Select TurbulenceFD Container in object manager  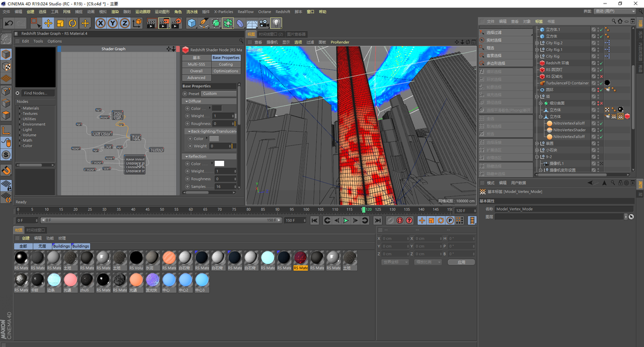point(567,83)
